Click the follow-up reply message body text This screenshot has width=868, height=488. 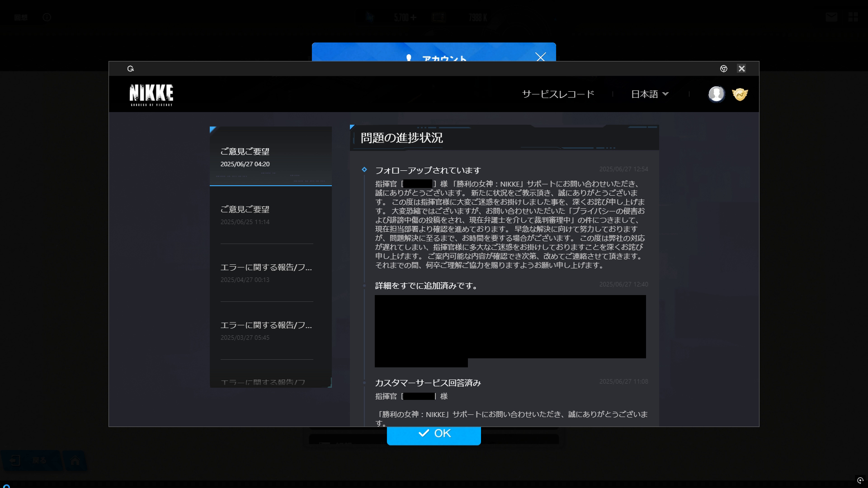click(510, 225)
